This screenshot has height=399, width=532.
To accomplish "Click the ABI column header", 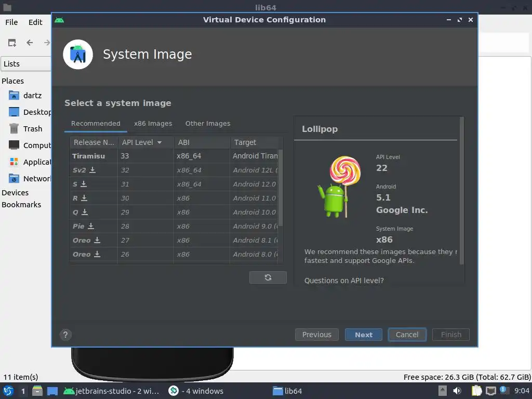I will point(202,142).
